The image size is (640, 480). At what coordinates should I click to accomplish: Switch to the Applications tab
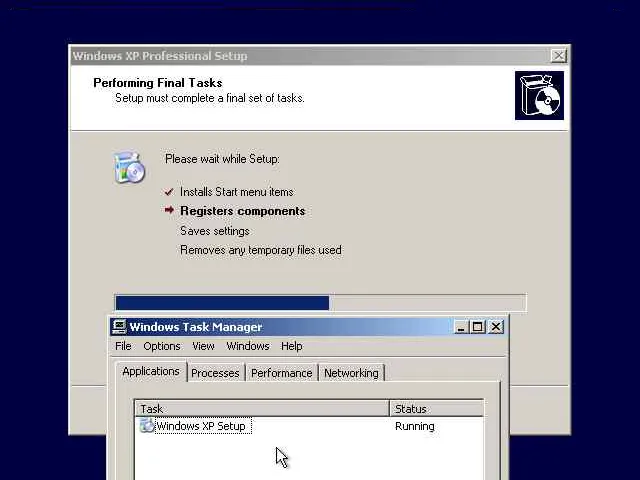click(151, 371)
